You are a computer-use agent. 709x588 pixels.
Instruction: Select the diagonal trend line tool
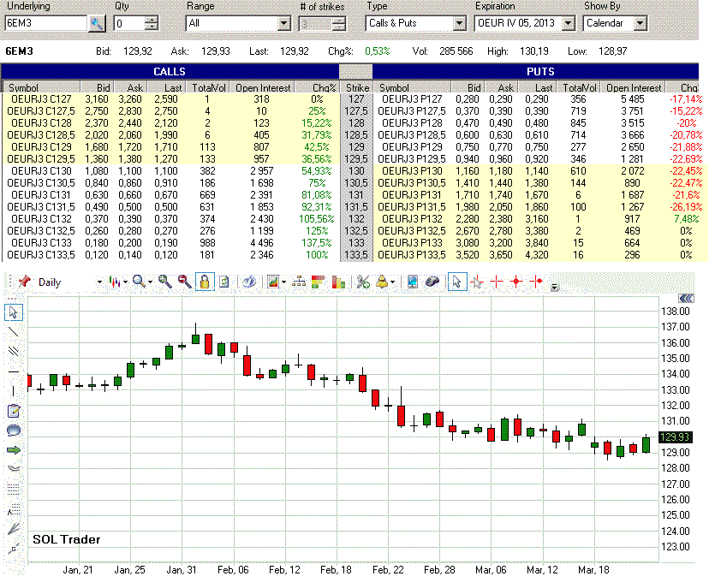(x=14, y=332)
